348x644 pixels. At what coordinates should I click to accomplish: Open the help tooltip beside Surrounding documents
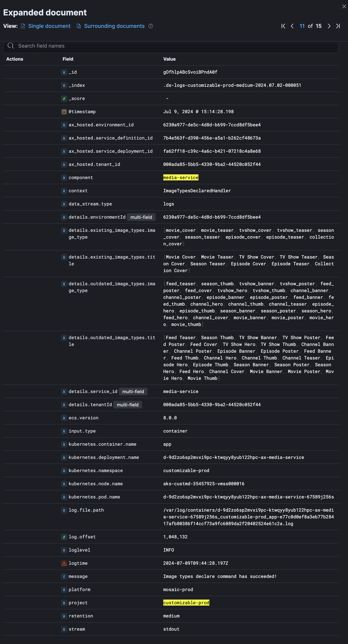tap(151, 26)
